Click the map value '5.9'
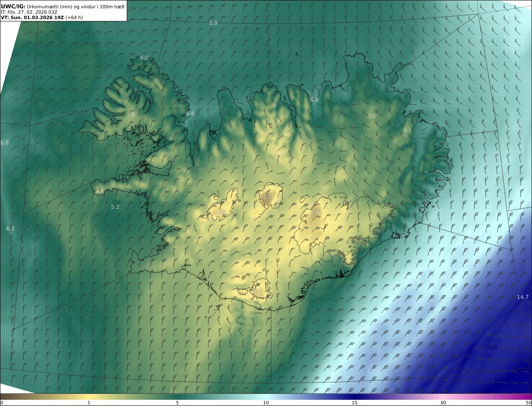The width and height of the screenshot is (532, 406). click(213, 23)
